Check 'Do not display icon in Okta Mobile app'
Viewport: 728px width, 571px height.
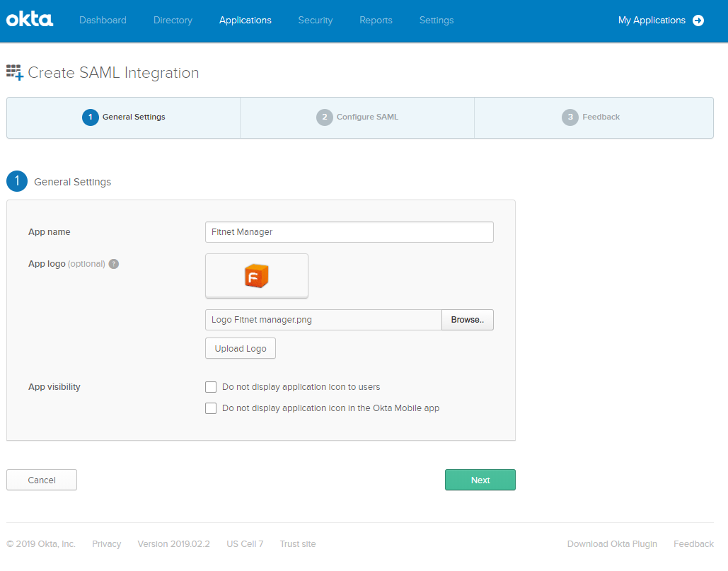click(211, 408)
